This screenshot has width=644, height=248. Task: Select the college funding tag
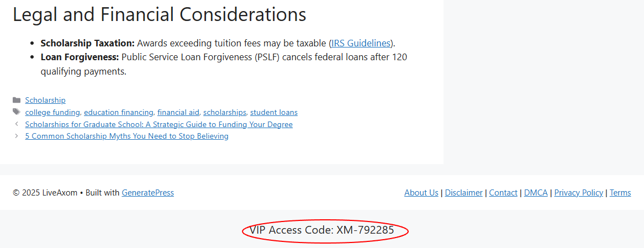click(52, 112)
